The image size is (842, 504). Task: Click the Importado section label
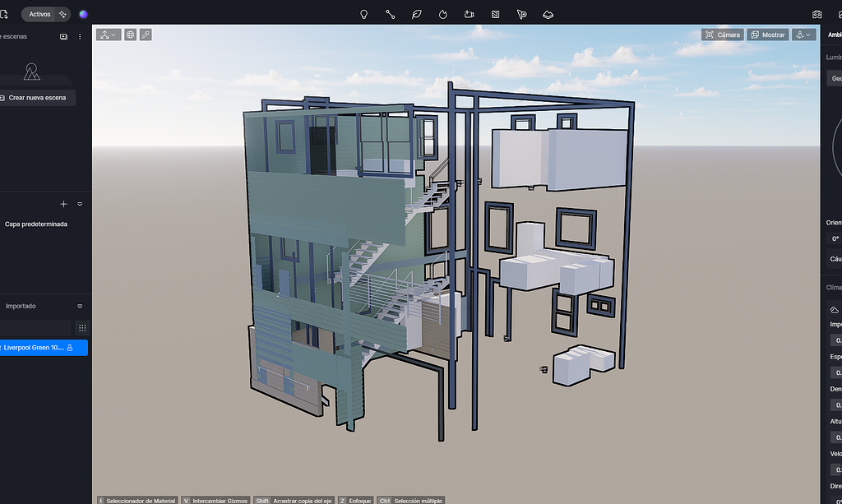21,307
